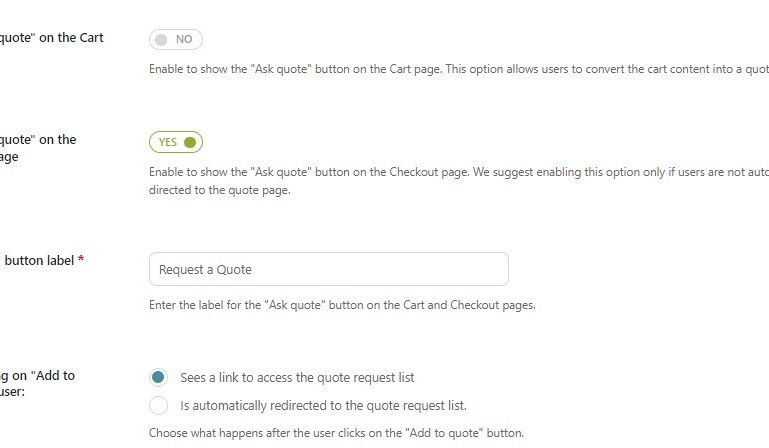Disable the Ask quote on Checkout toggle
The width and height of the screenshot is (769, 448).
[176, 142]
